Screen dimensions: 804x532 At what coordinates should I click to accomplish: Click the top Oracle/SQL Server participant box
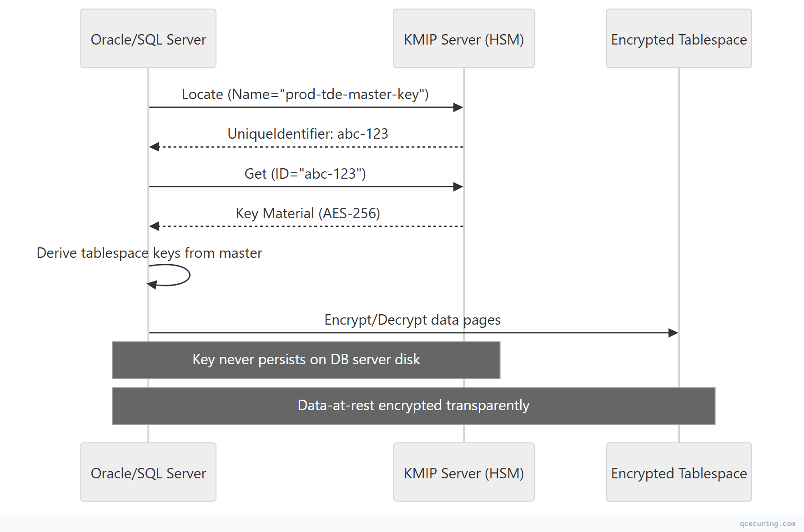click(148, 39)
